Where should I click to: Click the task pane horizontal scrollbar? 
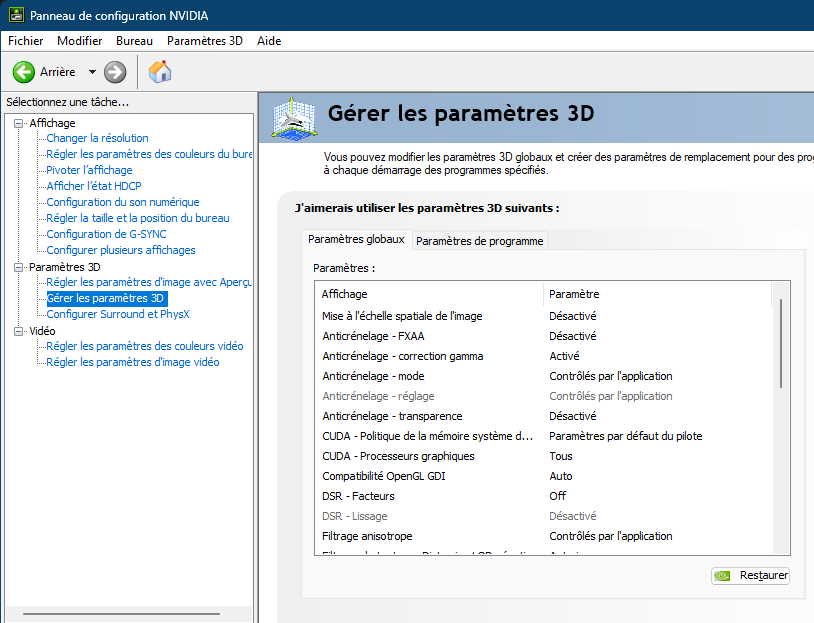pos(121,614)
